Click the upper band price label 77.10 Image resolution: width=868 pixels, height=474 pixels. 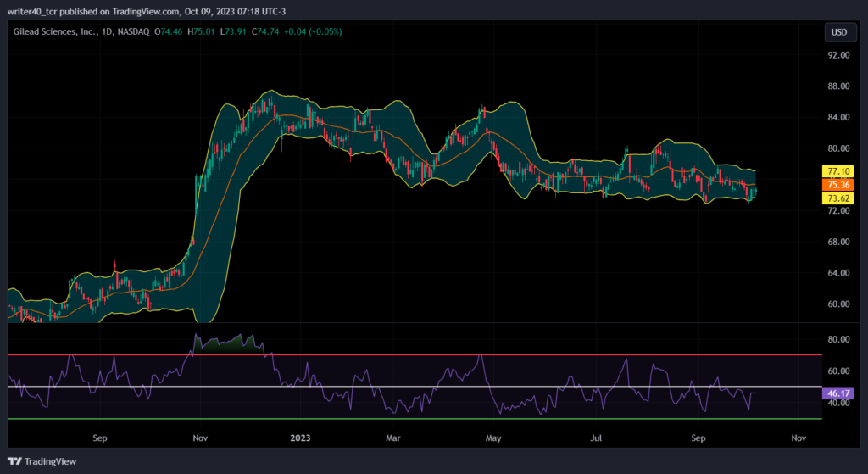838,171
